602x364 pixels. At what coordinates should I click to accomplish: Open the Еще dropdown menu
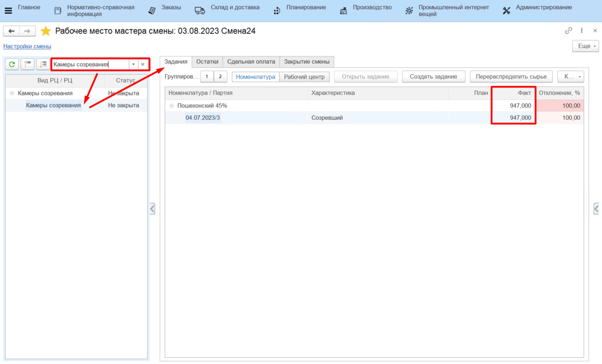585,46
